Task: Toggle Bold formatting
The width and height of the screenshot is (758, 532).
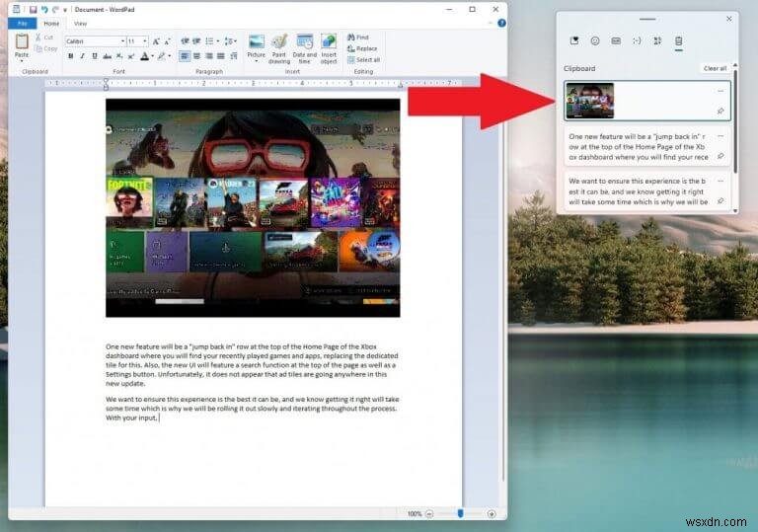Action: pyautogui.click(x=71, y=56)
